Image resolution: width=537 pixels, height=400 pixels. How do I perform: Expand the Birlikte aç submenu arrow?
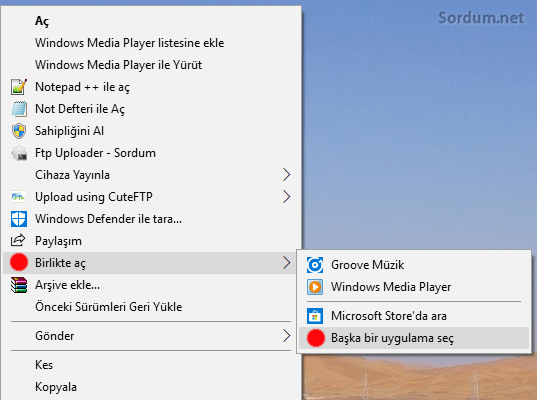coord(287,263)
